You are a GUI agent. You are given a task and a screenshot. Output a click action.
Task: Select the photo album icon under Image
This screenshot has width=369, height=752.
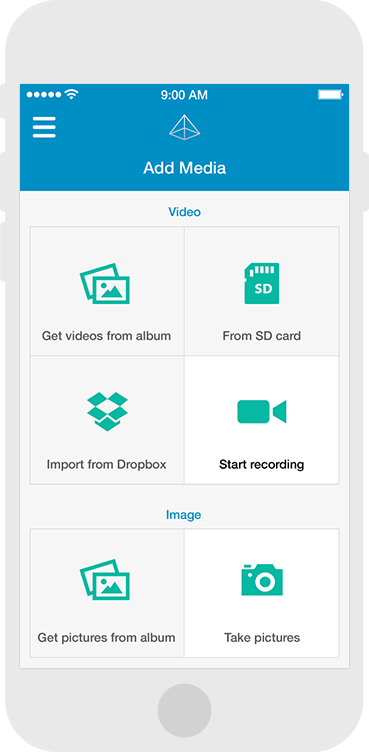(105, 580)
